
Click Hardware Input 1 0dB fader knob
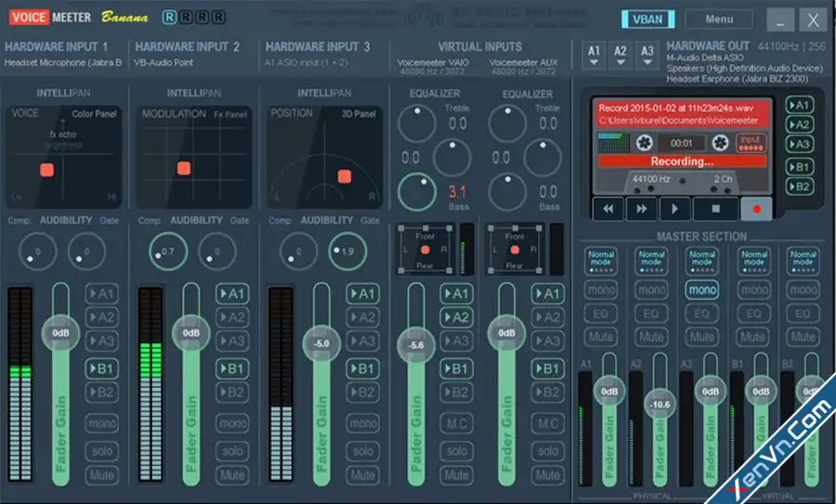60,333
